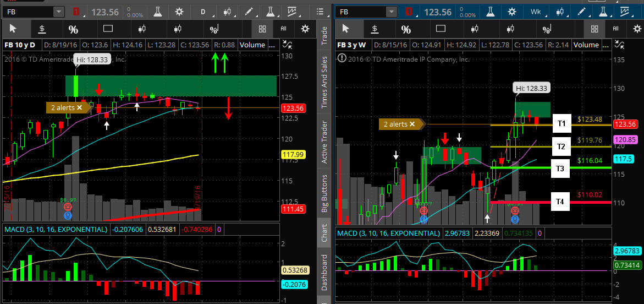Toggle the axis auto-scale icon above left price axis
Viewport: 644px width, 304px height.
[x=287, y=45]
